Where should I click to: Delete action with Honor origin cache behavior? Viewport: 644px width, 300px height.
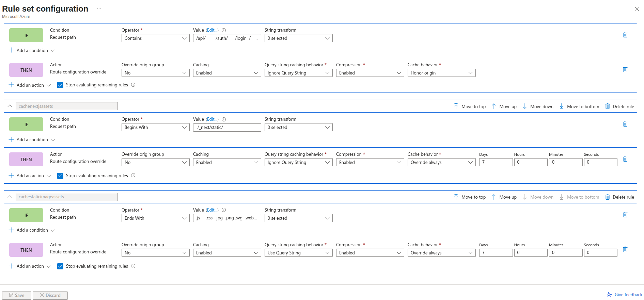pyautogui.click(x=625, y=69)
